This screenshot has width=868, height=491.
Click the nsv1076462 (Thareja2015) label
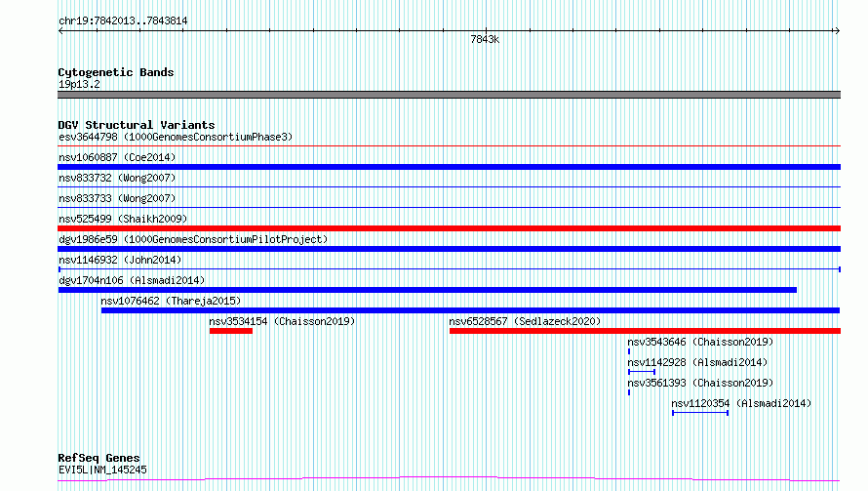pyautogui.click(x=171, y=301)
